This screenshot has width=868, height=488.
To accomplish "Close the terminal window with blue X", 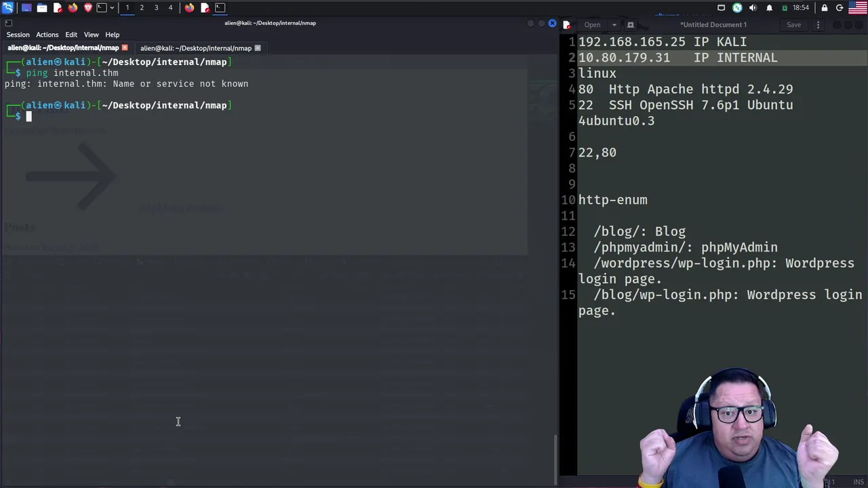I will (552, 24).
